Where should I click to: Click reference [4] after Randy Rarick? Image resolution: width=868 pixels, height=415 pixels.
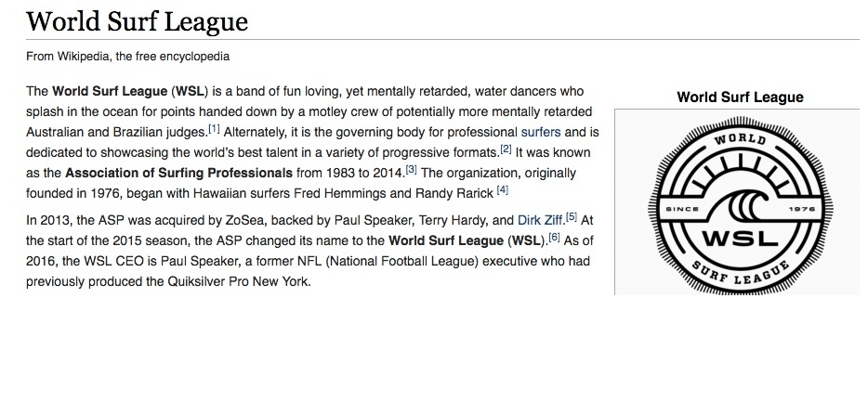[x=502, y=190]
